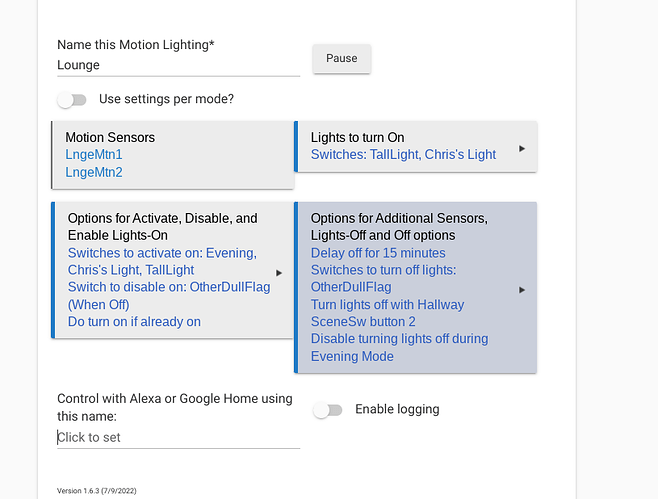Expand Options for Additional Sensors, Lights-Off section
658x499 pixels.
(x=415, y=287)
